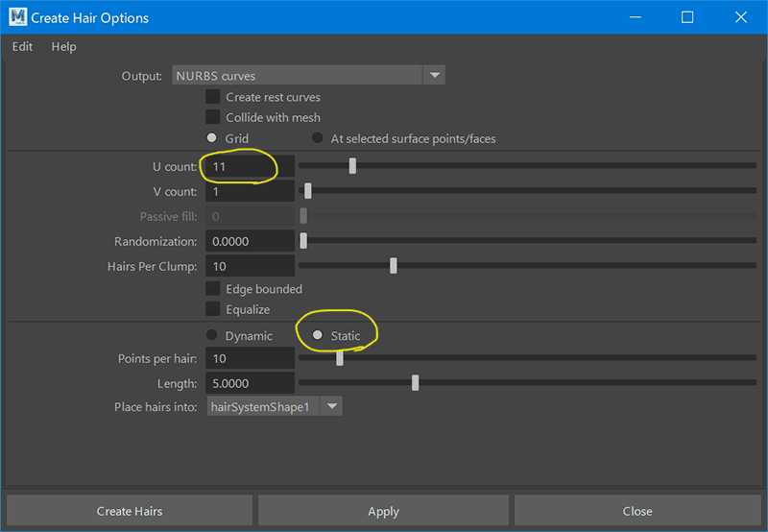The height and width of the screenshot is (532, 768).
Task: Click the Points per hair slider handle
Action: [340, 358]
